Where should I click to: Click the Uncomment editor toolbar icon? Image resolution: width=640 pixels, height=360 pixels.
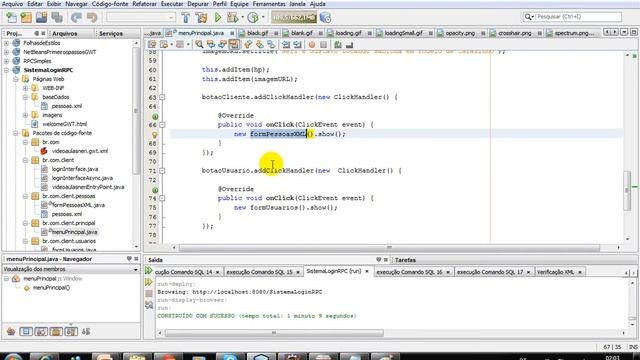(x=349, y=44)
